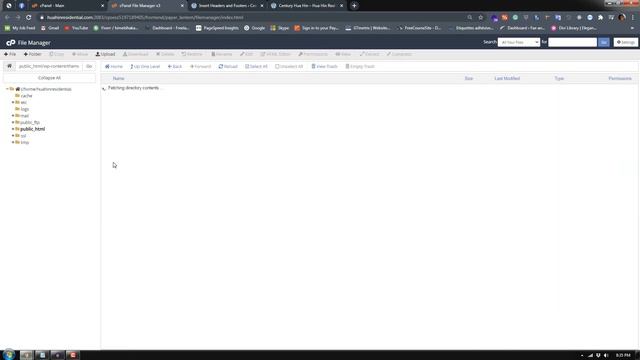Screen dimensions: 640x360
Task: Click the Restore toolbar button
Action: pyautogui.click(x=192, y=54)
